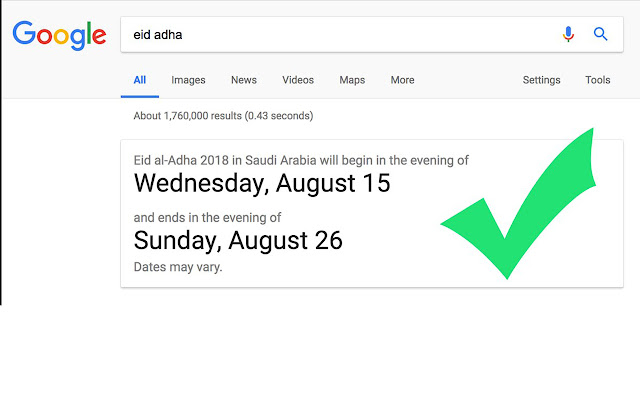Show the search Tools options

[x=598, y=80]
